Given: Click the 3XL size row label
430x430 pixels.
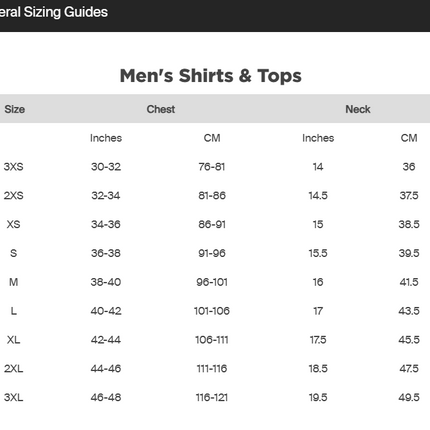Looking at the screenshot, I should point(14,397).
